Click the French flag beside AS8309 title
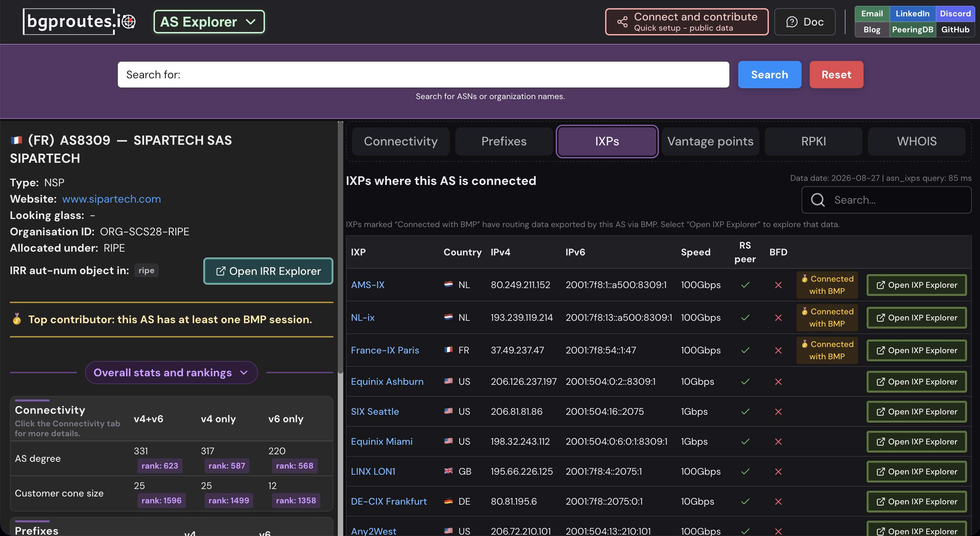The image size is (980, 536). 16,140
